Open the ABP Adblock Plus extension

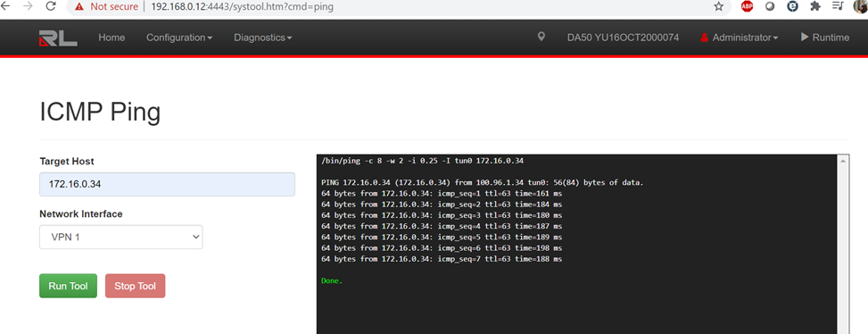(x=747, y=6)
